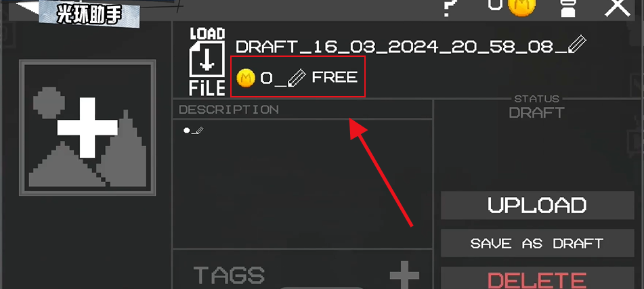Click the gold coin beside the price
Viewport: 644px width, 289px height.
(246, 78)
